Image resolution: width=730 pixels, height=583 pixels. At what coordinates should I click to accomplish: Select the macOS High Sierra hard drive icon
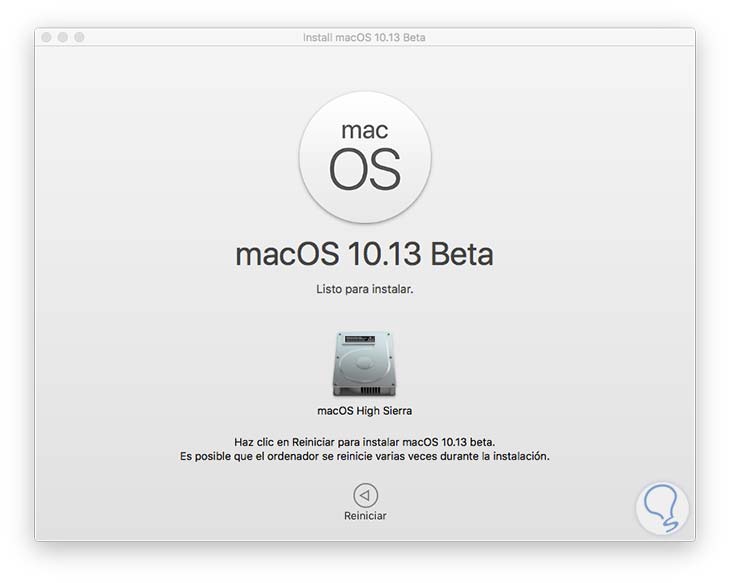pyautogui.click(x=365, y=363)
